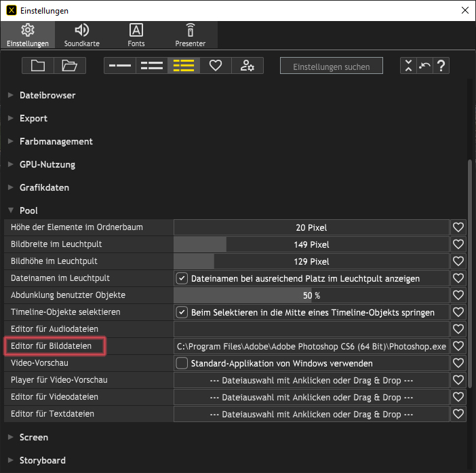Select the single-line view mode icon
Image resolution: width=476 pixels, height=473 pixels.
[x=119, y=66]
